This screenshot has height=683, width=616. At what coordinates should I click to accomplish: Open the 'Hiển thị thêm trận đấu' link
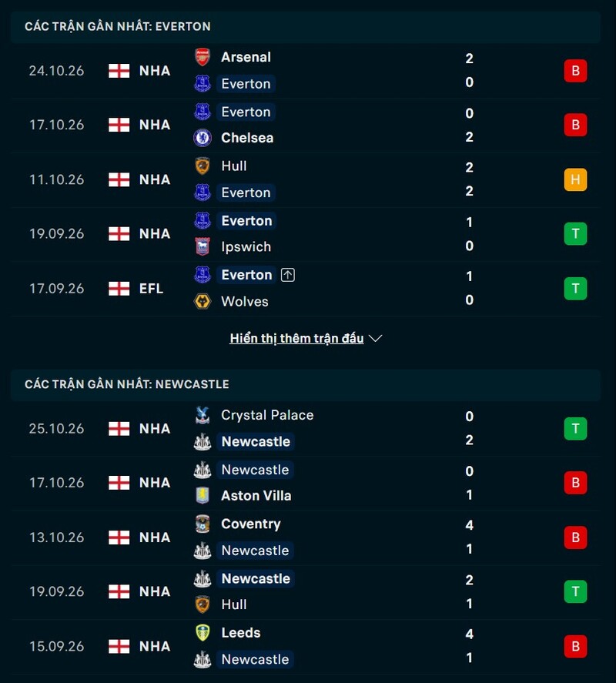[x=296, y=339]
